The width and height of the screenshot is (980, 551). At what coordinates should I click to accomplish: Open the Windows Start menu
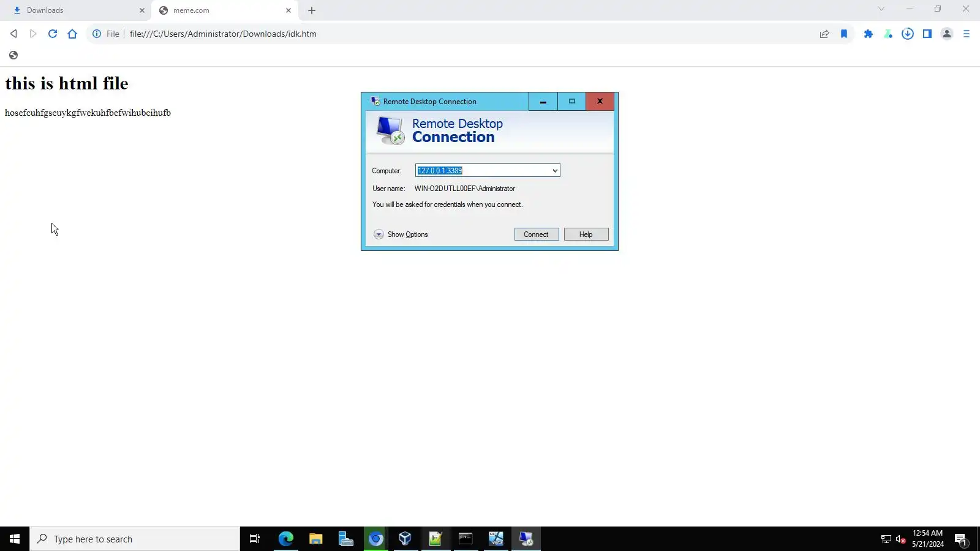(15, 539)
